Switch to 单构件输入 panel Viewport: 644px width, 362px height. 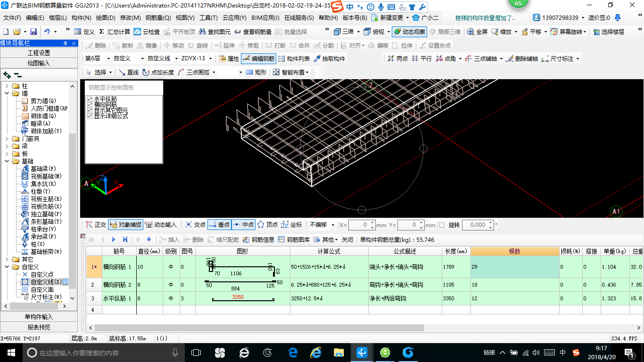(39, 317)
